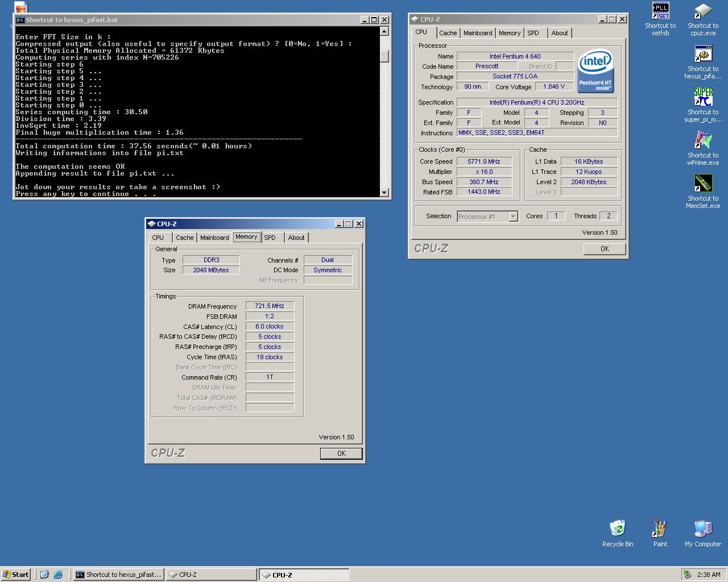Open Memory tab in CPU-Z CPU window
Image resolution: width=728 pixels, height=582 pixels.
coord(510,33)
